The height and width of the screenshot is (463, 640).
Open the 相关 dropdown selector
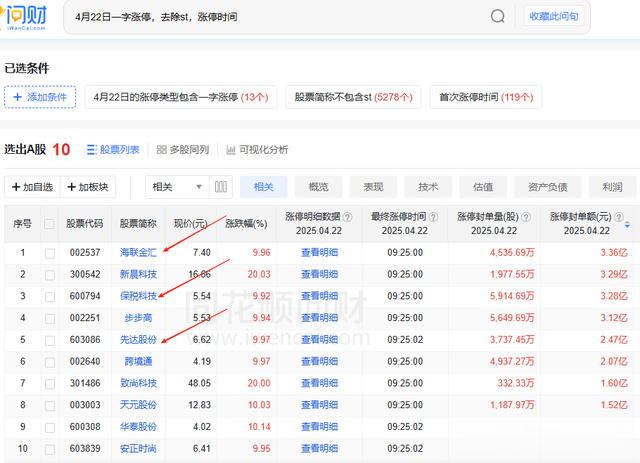177,187
